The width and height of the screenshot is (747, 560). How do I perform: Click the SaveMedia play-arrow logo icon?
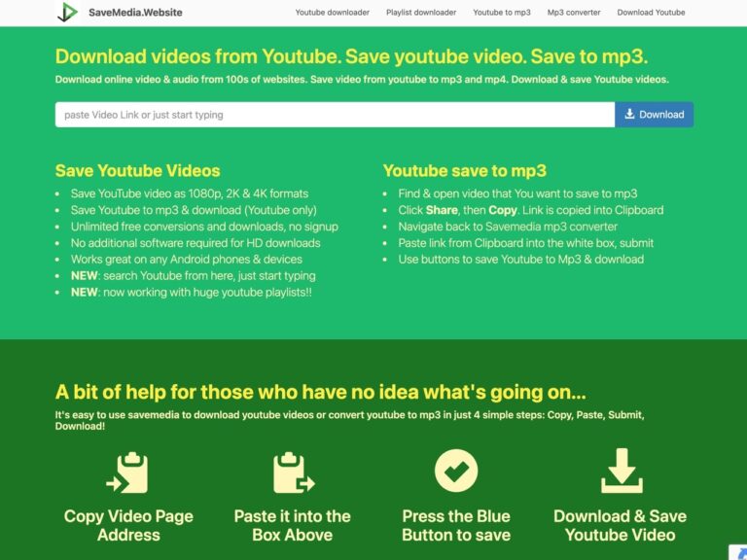click(x=68, y=12)
